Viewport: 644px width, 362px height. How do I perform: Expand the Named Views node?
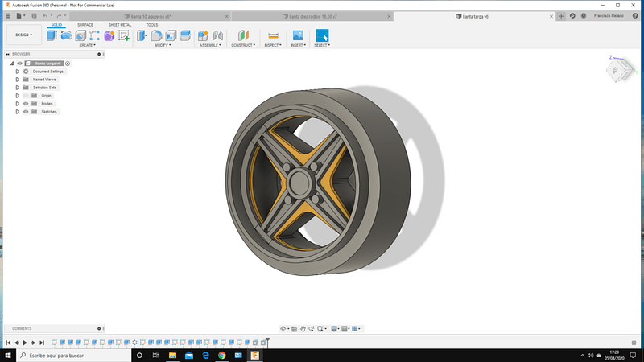17,80
